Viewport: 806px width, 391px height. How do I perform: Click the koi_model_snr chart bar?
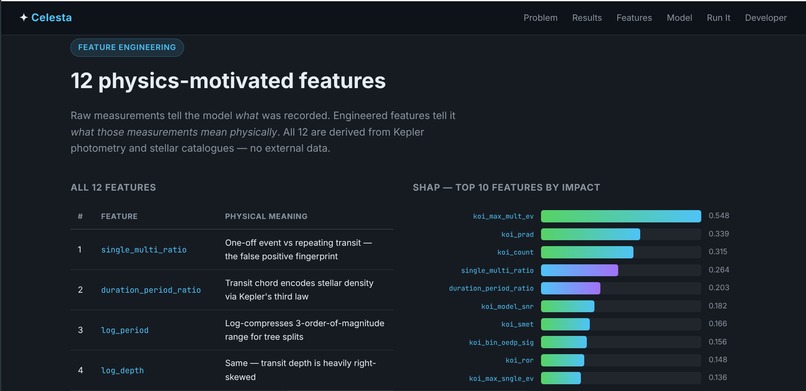(567, 306)
